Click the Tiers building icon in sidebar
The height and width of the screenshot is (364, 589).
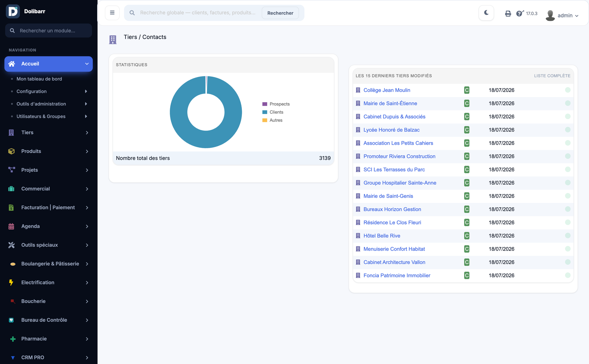coord(11,132)
